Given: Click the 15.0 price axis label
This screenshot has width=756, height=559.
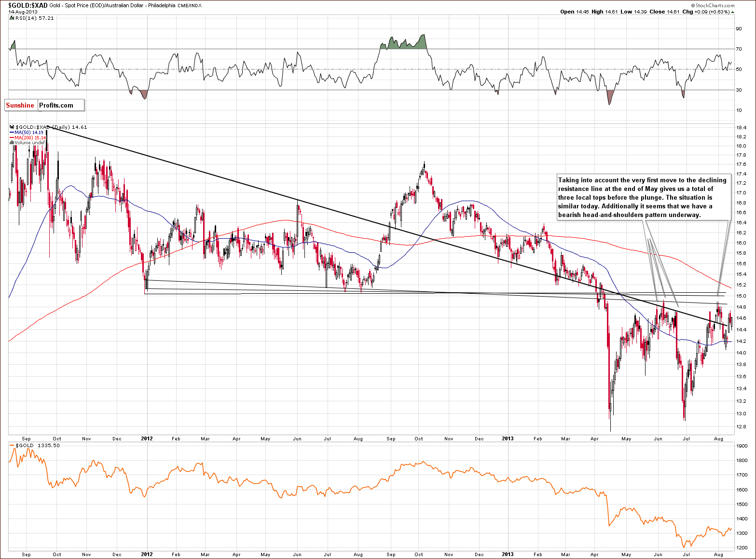Looking at the screenshot, I should point(742,296).
